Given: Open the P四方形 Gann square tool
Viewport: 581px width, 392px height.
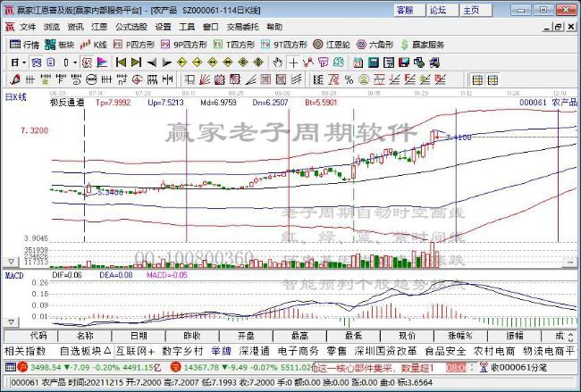Looking at the screenshot, I should click(134, 45).
